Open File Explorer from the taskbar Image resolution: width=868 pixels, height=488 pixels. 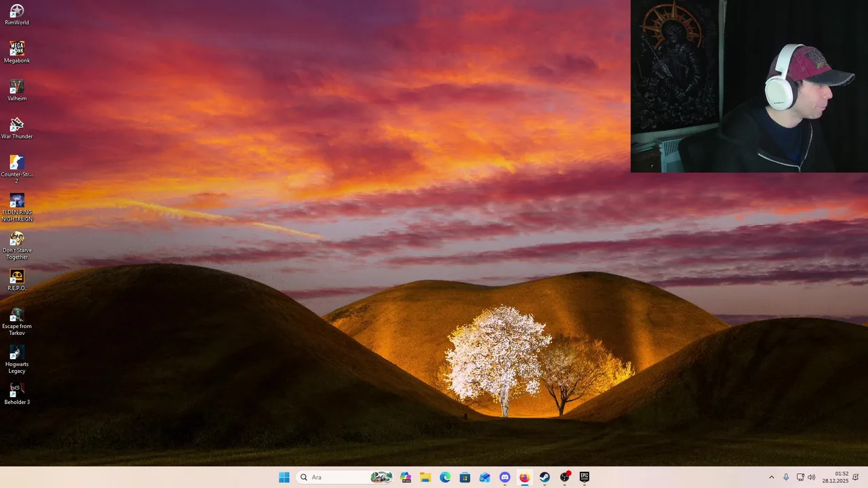[425, 477]
